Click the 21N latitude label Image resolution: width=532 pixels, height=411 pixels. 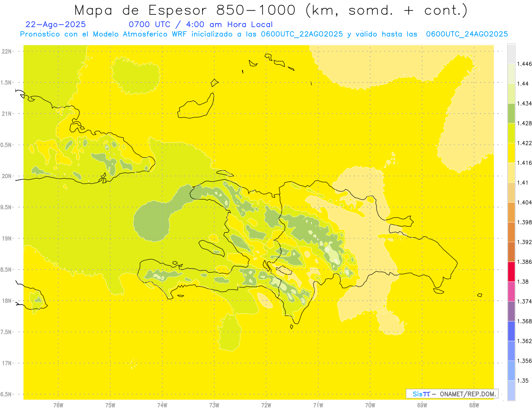tap(6, 114)
